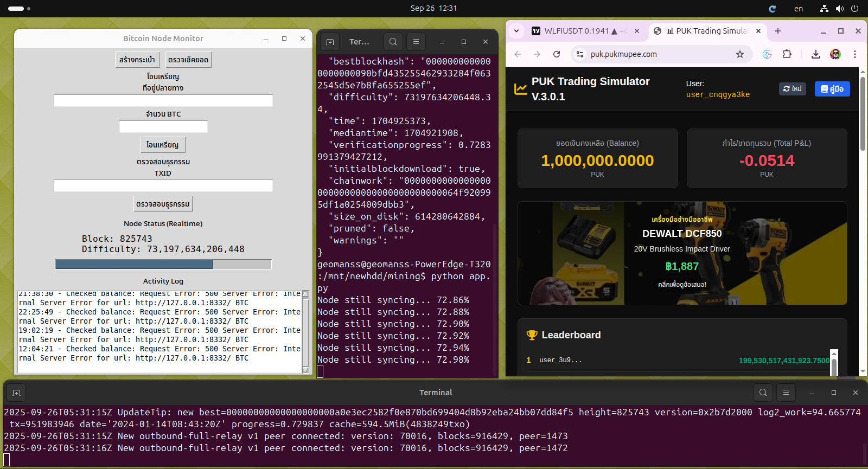This screenshot has width=868, height=469.
Task: Open the browser extensions puzzle icon
Action: 787,54
